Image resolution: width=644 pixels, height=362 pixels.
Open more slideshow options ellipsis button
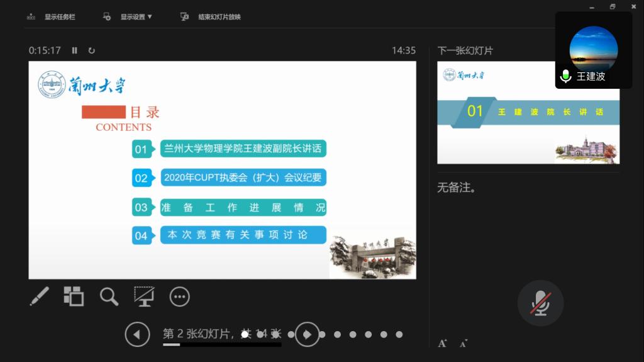tap(180, 297)
